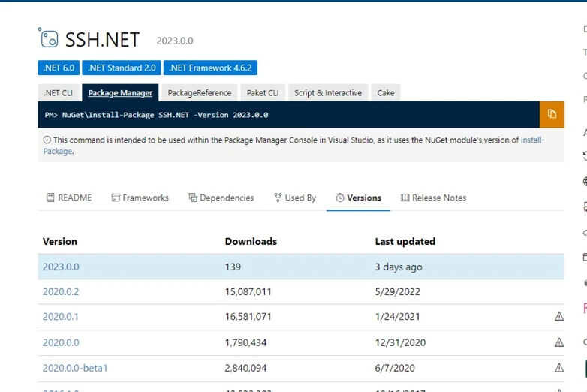Viewport: 587px width, 392px height.
Task: Switch to the Frameworks tab
Action: coord(140,198)
